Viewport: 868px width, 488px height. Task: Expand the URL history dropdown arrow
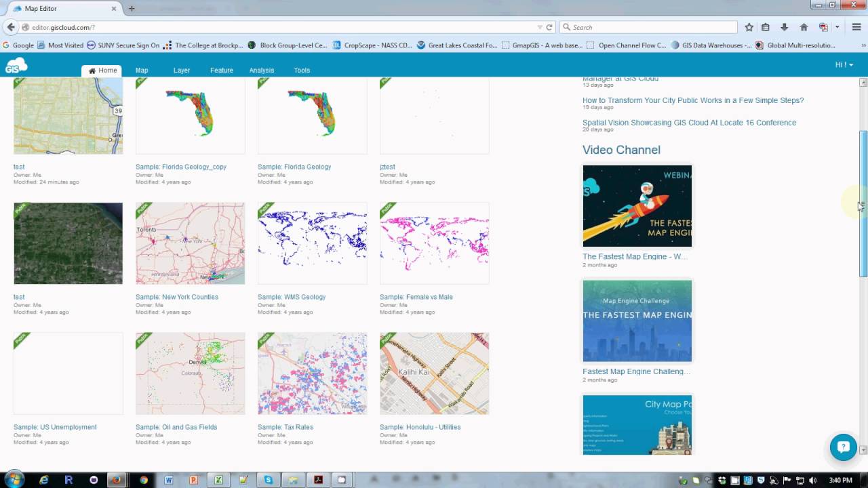[x=539, y=27]
